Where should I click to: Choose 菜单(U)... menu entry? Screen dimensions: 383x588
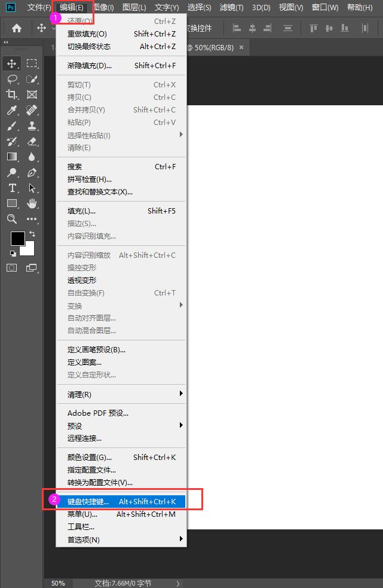pos(121,514)
